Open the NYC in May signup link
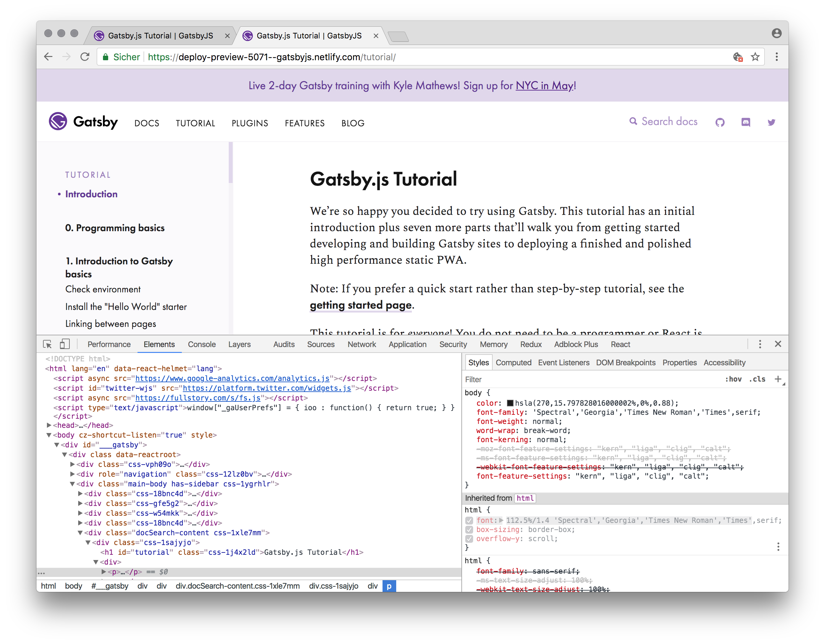 tap(544, 86)
